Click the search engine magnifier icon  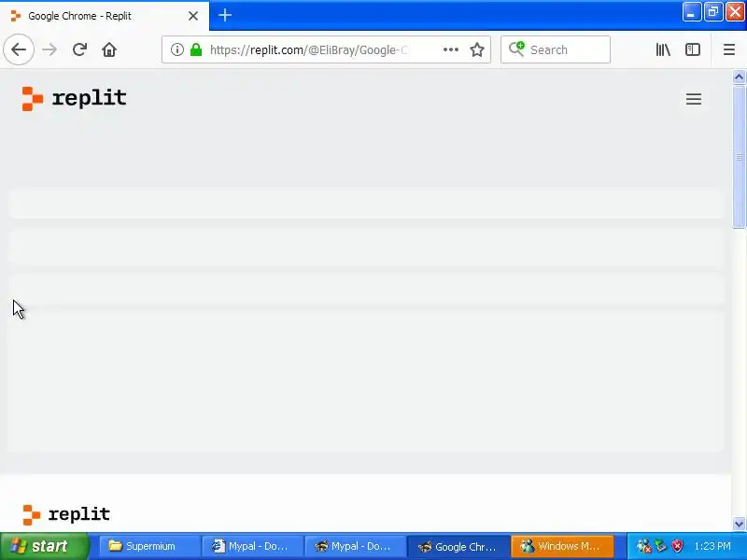516,49
